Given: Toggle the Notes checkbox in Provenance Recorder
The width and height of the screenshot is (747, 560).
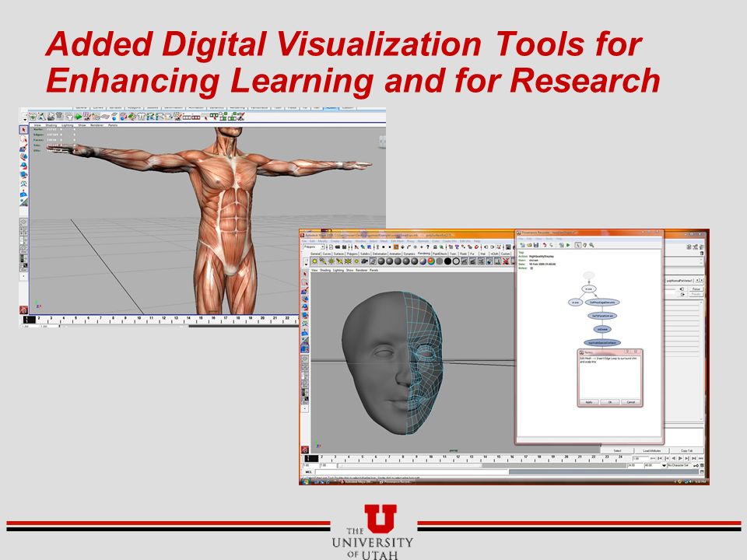Looking at the screenshot, I should (531, 268).
